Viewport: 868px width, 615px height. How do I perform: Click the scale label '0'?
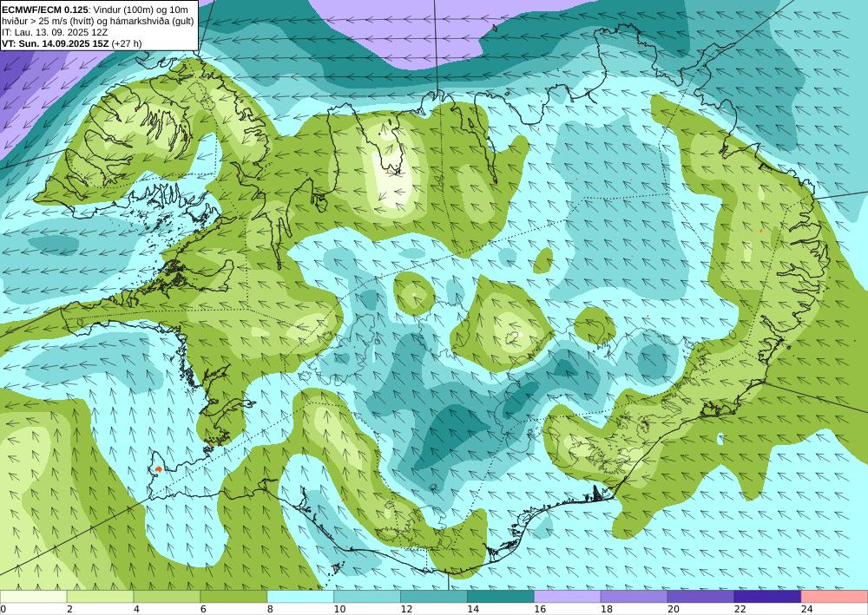point(3,609)
